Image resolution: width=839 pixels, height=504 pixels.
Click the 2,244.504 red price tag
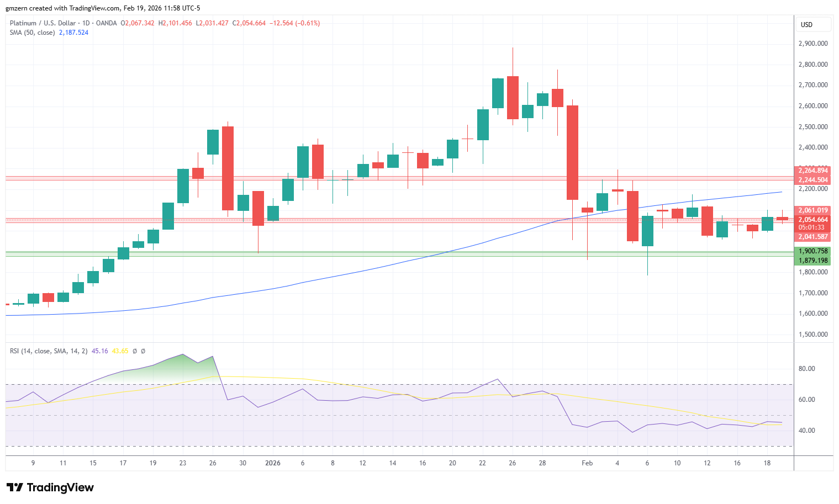(812, 180)
